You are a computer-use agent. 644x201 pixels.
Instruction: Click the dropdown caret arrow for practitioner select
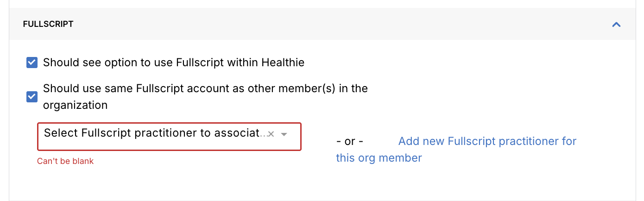click(284, 134)
